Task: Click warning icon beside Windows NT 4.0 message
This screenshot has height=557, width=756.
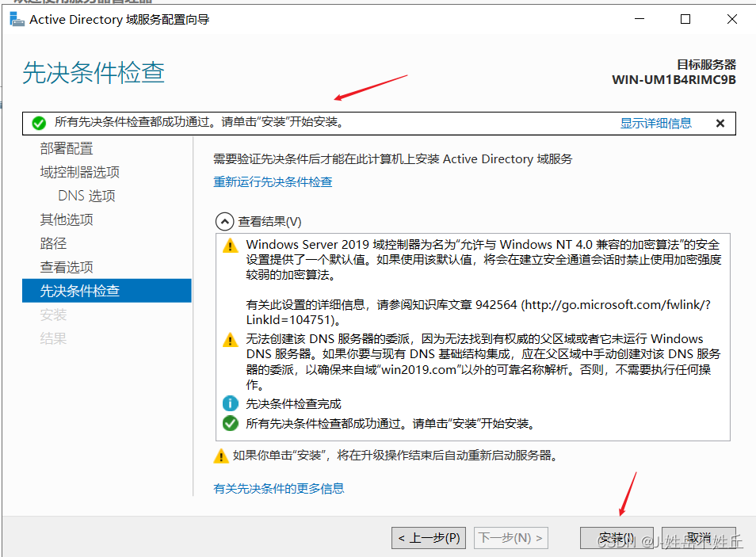Action: coord(231,246)
